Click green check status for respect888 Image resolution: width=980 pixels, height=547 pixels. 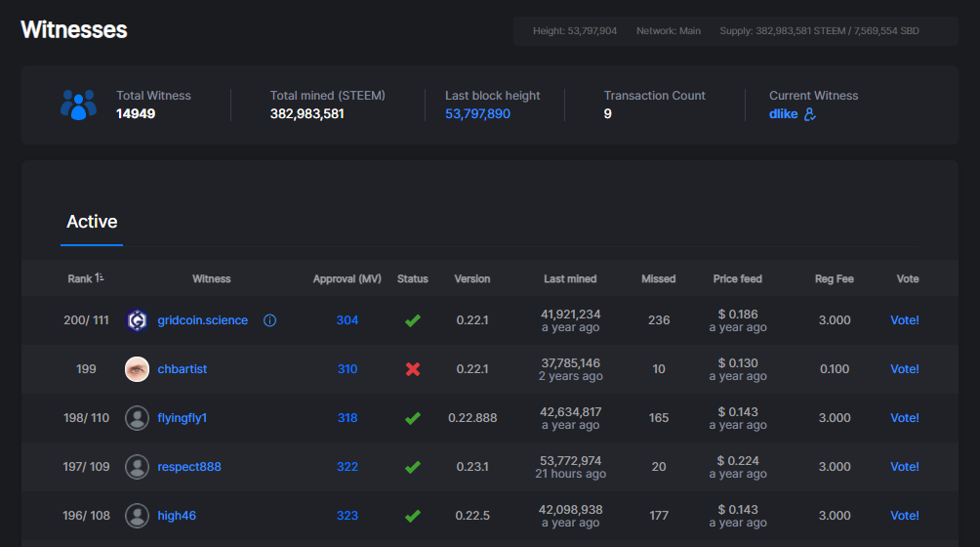[413, 467]
